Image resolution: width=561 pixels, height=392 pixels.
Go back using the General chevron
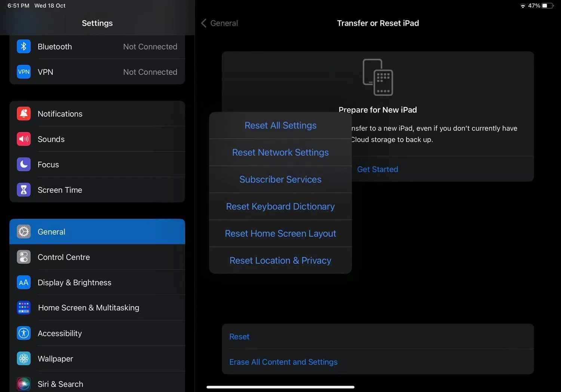[x=204, y=23]
